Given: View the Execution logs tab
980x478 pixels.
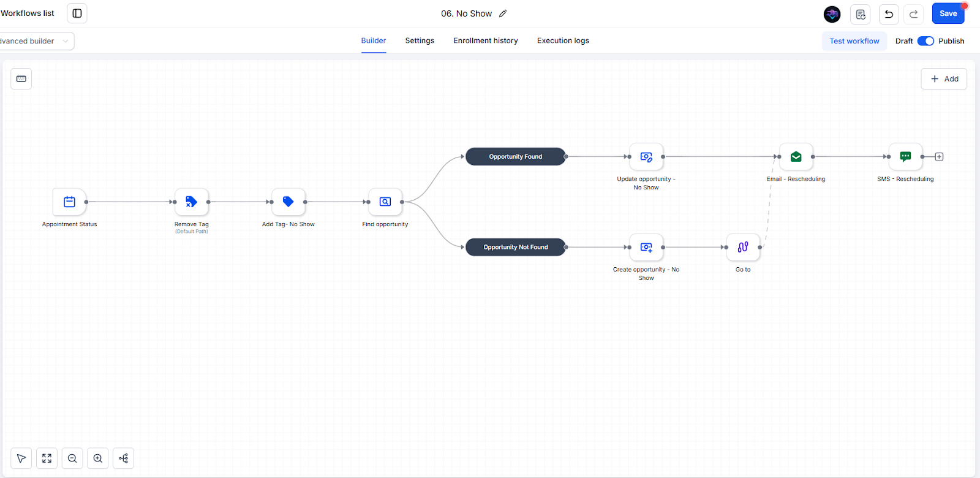Looking at the screenshot, I should pos(563,40).
